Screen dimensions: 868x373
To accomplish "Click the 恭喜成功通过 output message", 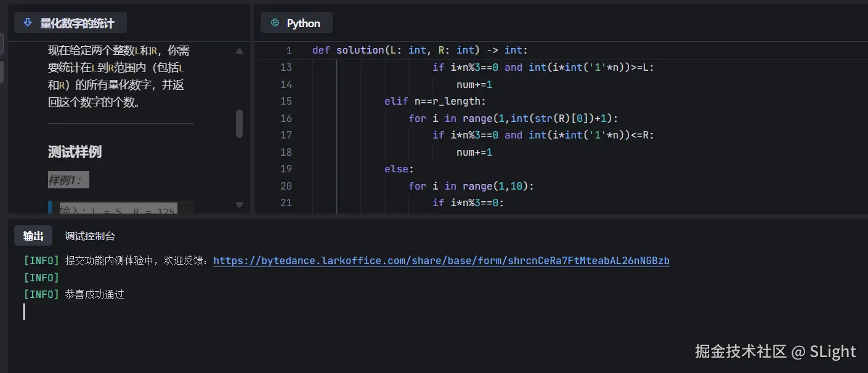I will [x=94, y=294].
